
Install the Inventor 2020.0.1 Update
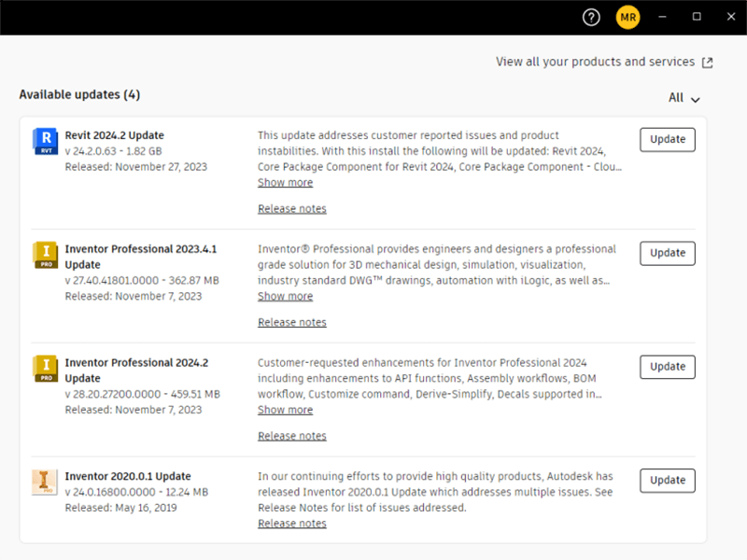click(667, 481)
